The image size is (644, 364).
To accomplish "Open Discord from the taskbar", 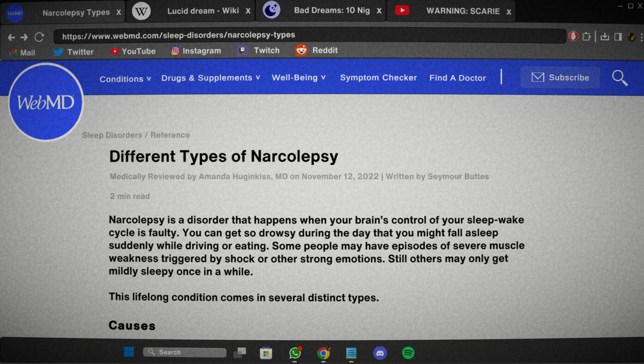I will point(380,353).
